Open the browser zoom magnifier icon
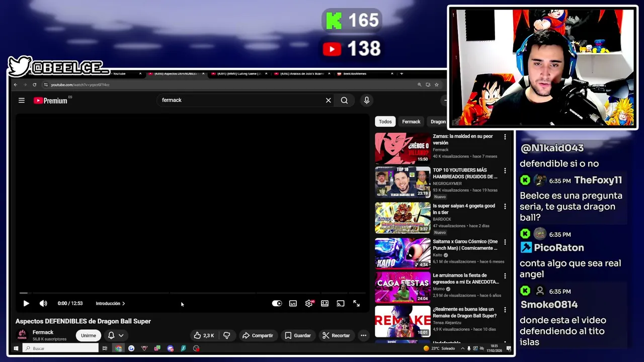 419,84
